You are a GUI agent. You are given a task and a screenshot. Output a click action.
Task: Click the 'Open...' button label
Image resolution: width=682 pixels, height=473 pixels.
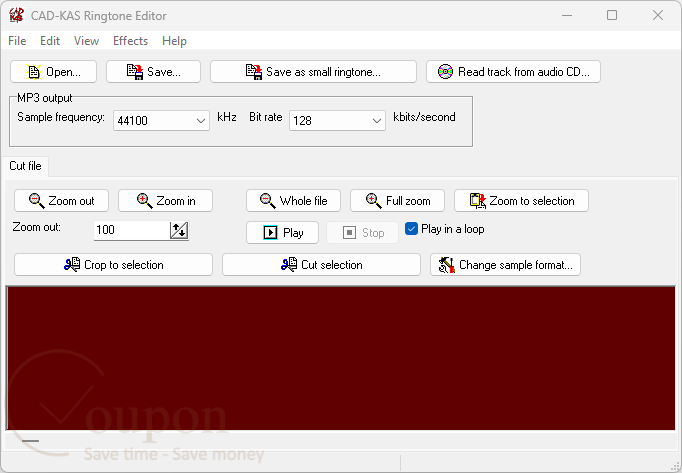pyautogui.click(x=64, y=72)
